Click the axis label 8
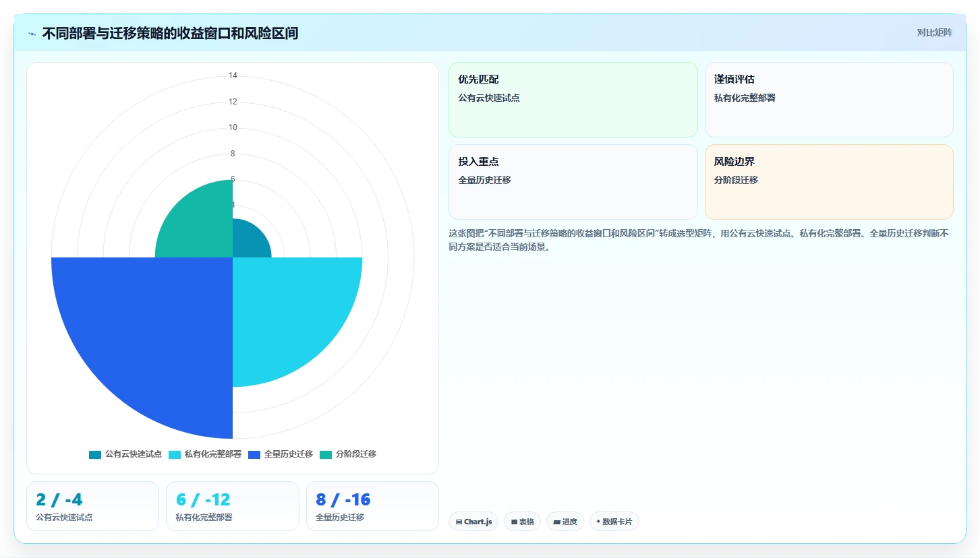 click(233, 154)
